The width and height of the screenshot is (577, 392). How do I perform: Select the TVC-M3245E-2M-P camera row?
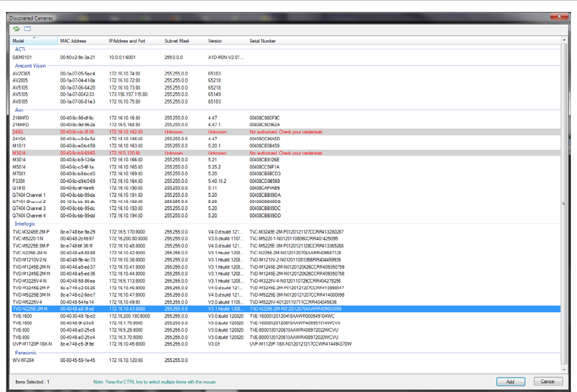(x=286, y=232)
